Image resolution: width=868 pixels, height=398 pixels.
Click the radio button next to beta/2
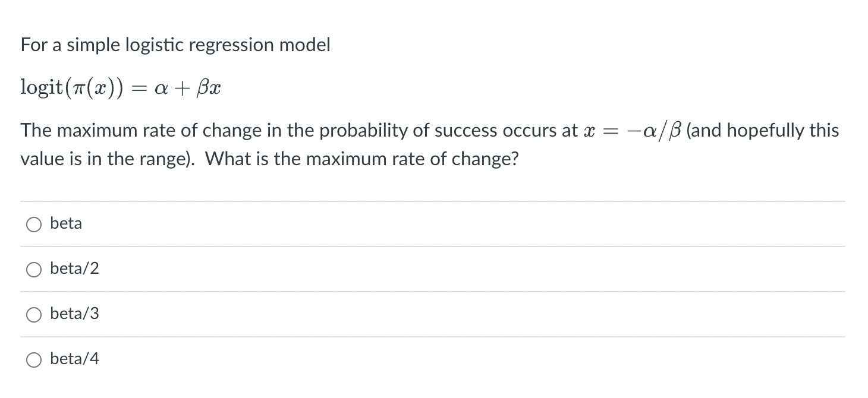[x=34, y=269]
